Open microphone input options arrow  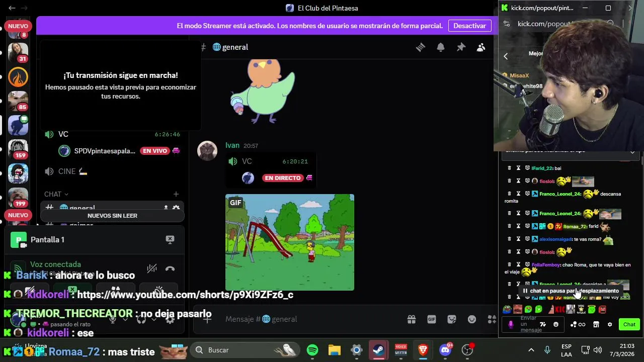click(125, 319)
